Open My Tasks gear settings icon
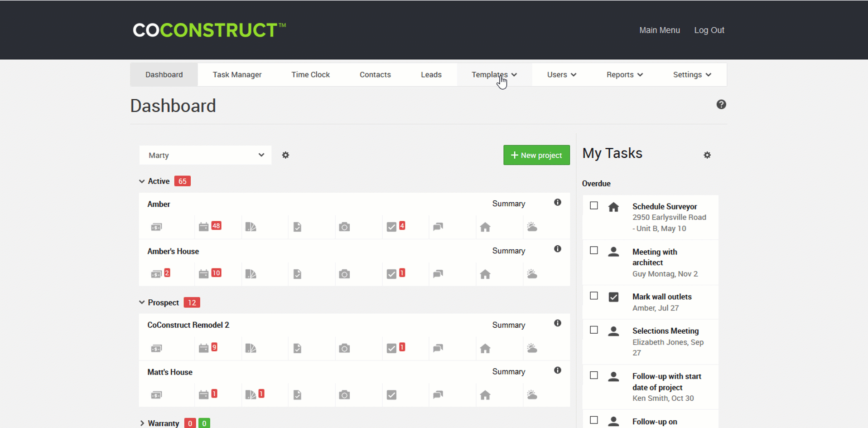Screen dimensions: 868x428 (707, 155)
